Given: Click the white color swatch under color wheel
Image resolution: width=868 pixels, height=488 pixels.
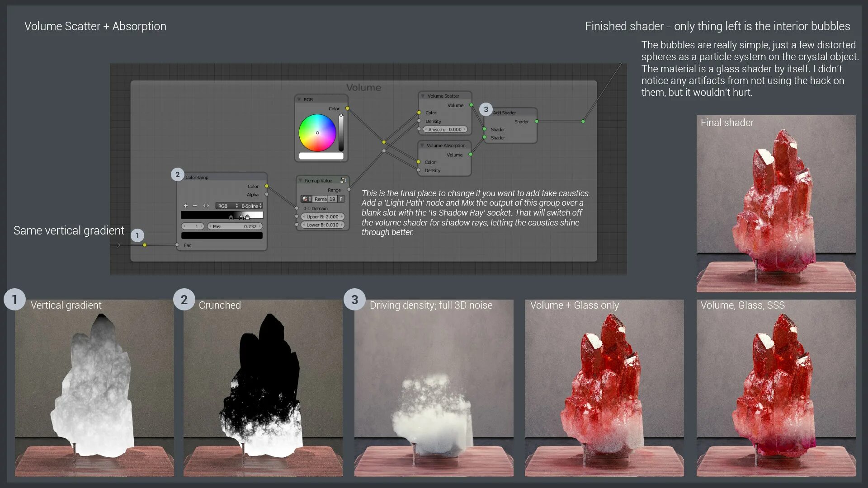Looking at the screenshot, I should click(321, 156).
